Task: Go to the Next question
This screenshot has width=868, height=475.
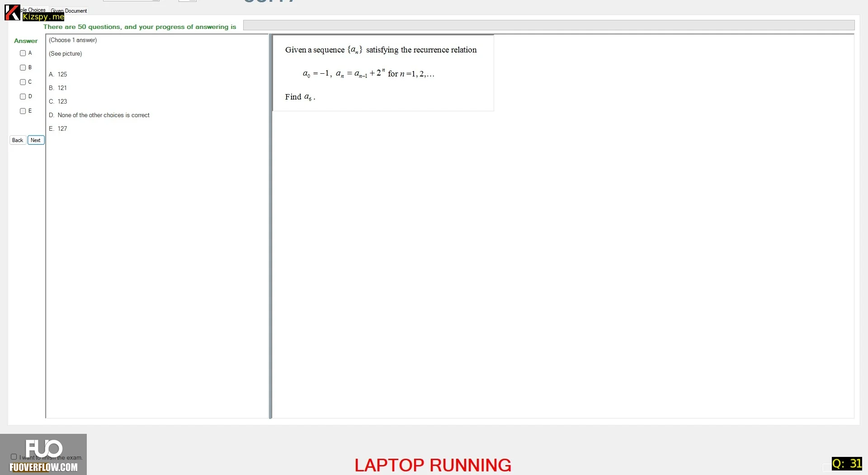Action: pos(36,140)
